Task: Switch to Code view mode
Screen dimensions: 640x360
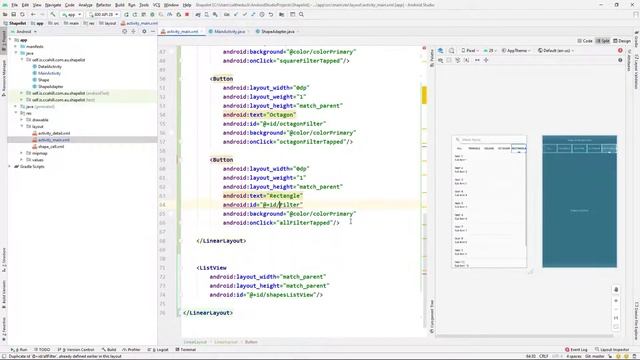Action: coord(585,41)
